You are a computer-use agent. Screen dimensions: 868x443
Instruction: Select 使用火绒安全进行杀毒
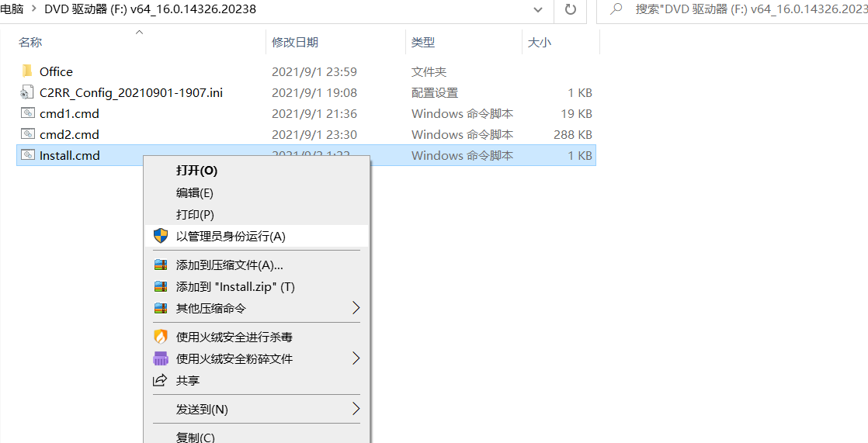[255, 336]
